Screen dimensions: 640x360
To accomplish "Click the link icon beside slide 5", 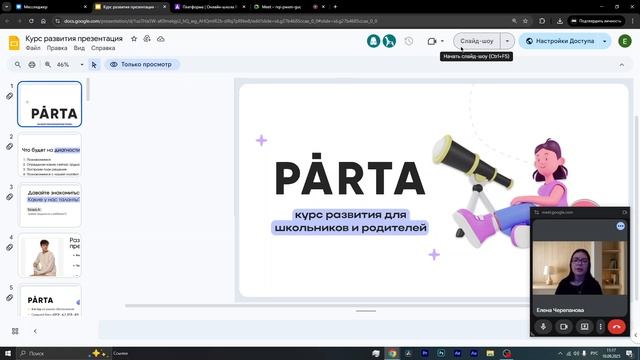I will click(9, 298).
